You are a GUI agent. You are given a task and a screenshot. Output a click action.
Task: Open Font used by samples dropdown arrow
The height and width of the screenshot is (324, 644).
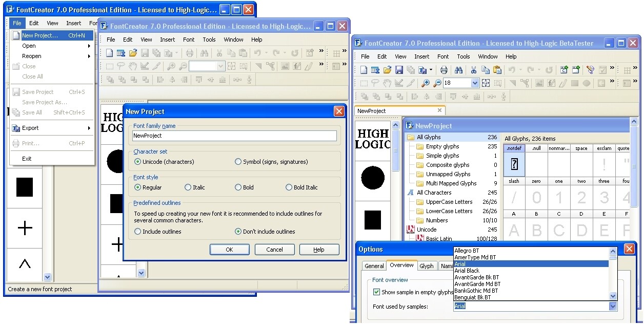[x=612, y=306]
